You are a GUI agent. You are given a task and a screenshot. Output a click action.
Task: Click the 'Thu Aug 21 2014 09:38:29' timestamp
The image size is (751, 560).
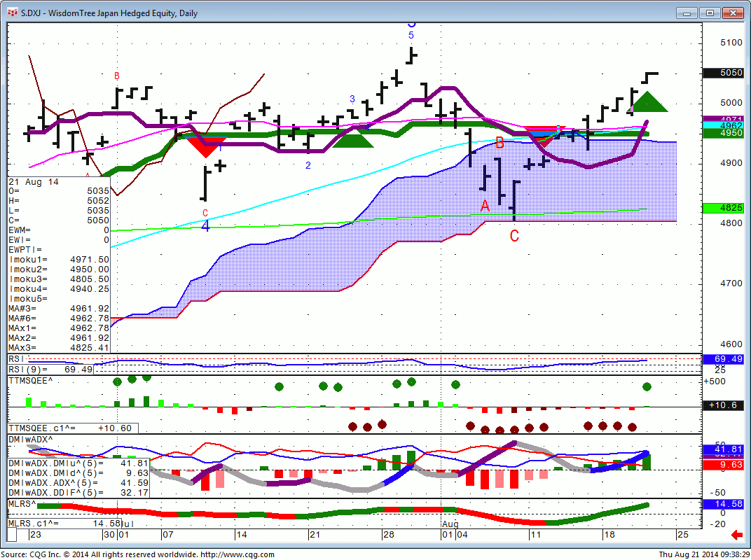704,554
